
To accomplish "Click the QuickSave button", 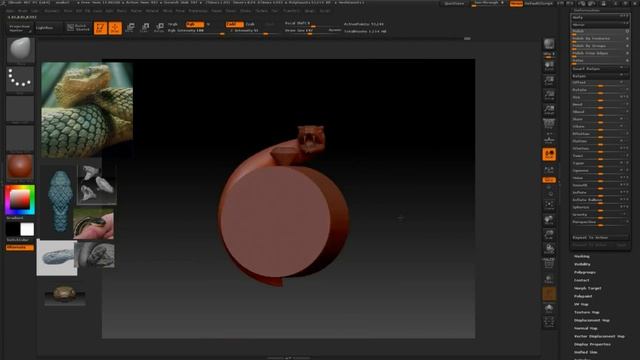I will coord(454,3).
